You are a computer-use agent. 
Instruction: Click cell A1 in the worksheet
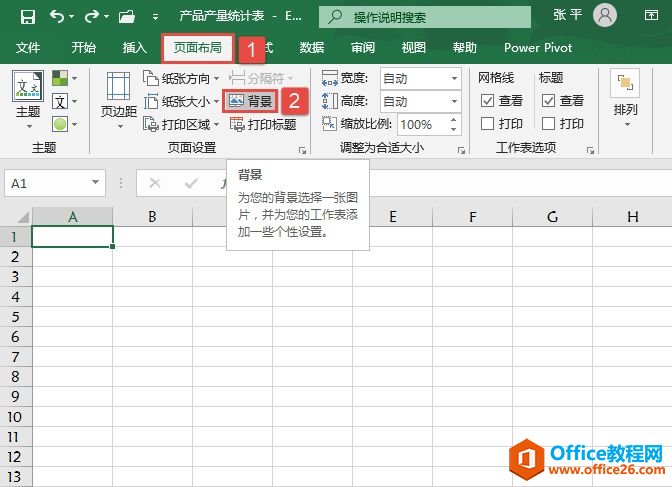72,237
